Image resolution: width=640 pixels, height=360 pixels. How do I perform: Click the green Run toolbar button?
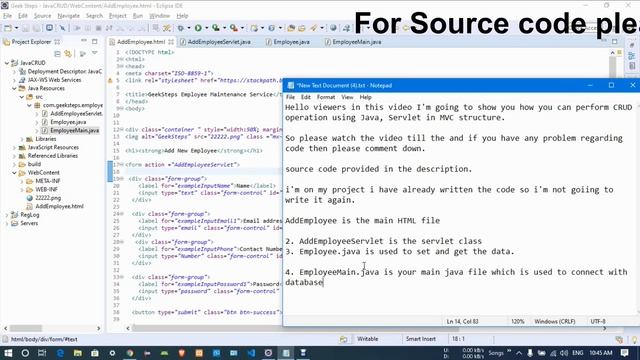tap(198, 28)
